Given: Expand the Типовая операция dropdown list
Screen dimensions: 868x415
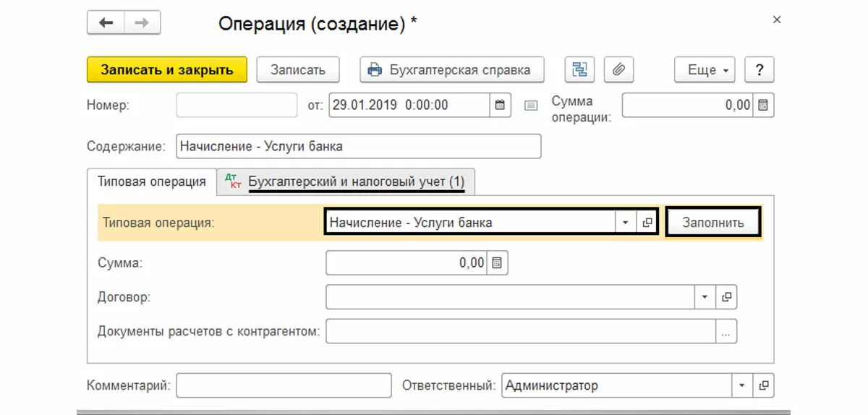Looking at the screenshot, I should 626,223.
